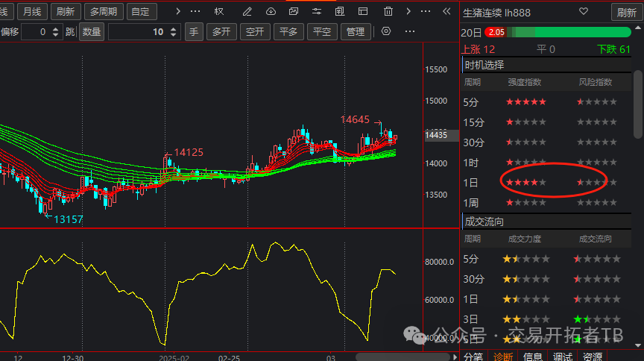Switch to the 分笔 bottom tab
Screen dimensions: 644x361
pos(473,356)
